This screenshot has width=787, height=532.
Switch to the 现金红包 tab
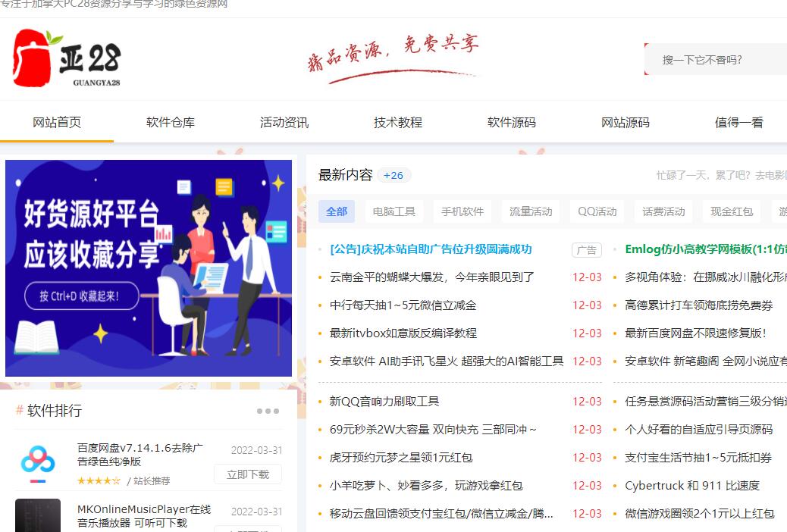(x=732, y=211)
